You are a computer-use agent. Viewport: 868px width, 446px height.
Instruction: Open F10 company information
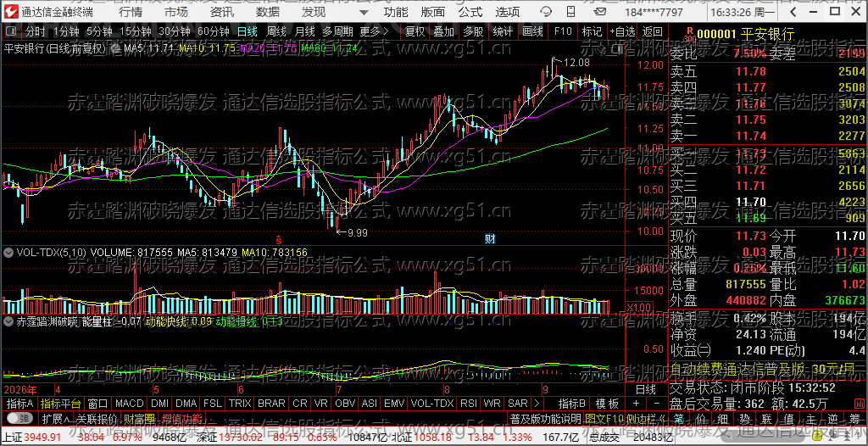tap(563, 32)
